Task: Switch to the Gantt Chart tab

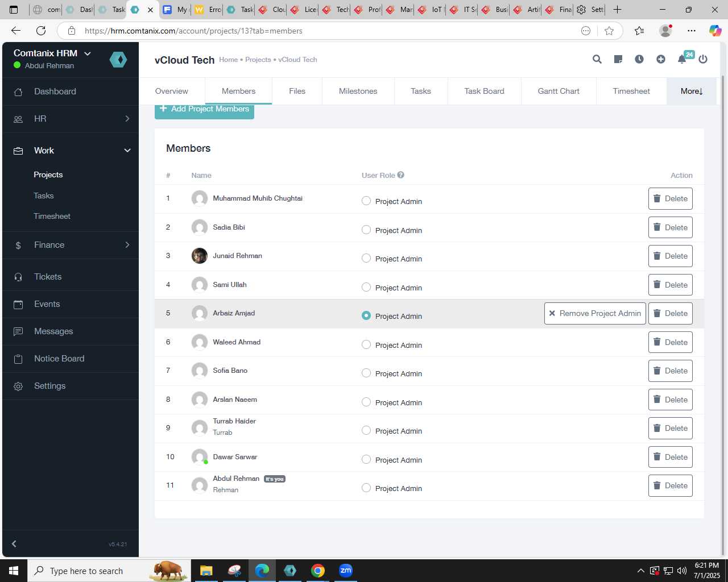Action: [x=559, y=91]
